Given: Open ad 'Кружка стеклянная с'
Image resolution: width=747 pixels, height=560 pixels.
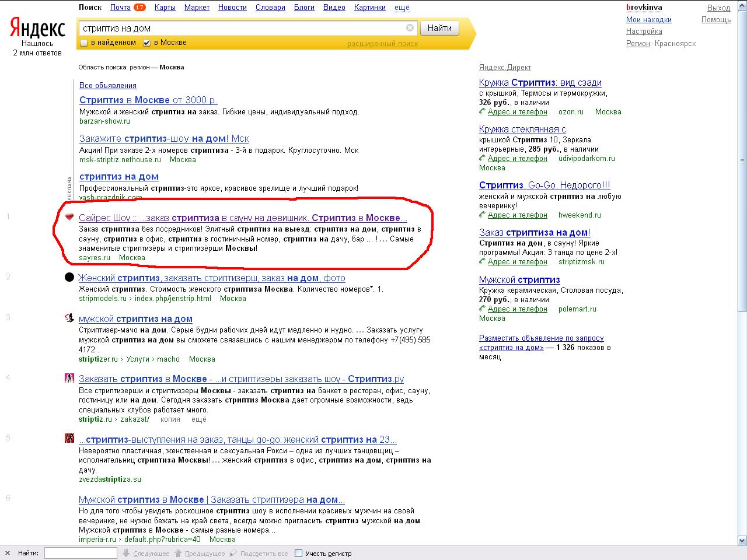Looking at the screenshot, I should [x=522, y=129].
